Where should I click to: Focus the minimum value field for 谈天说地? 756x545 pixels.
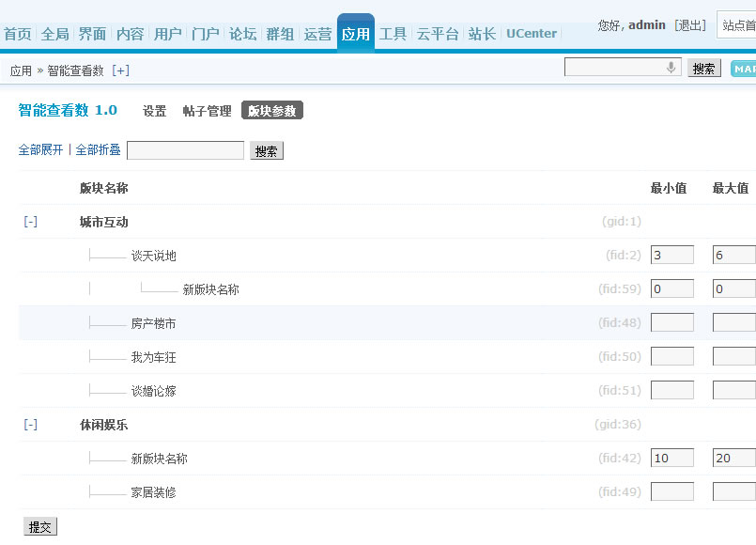click(671, 256)
